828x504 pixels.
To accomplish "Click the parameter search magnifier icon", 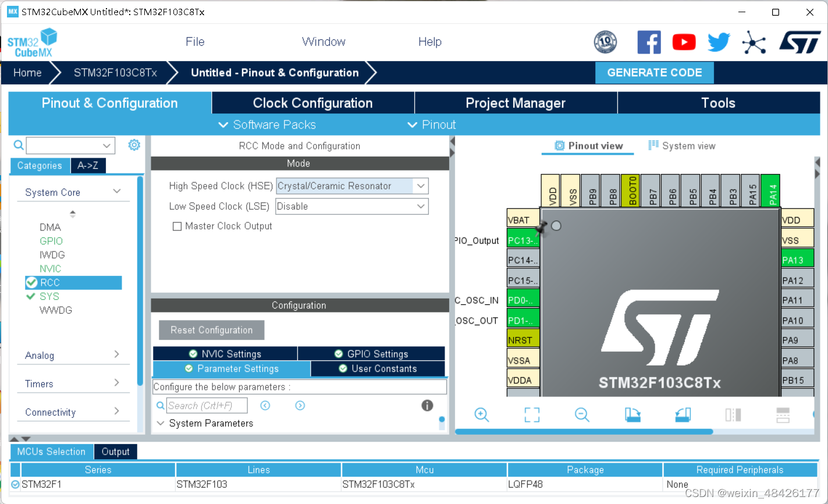I will pos(161,406).
